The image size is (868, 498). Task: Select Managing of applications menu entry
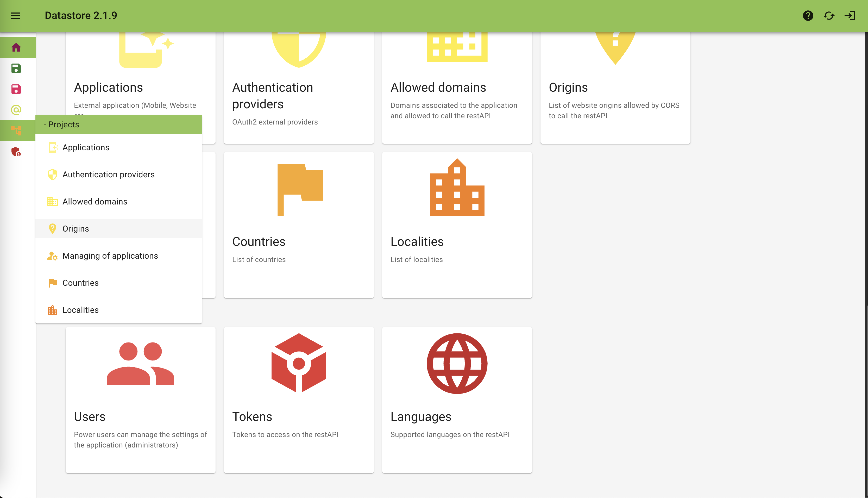click(x=110, y=256)
